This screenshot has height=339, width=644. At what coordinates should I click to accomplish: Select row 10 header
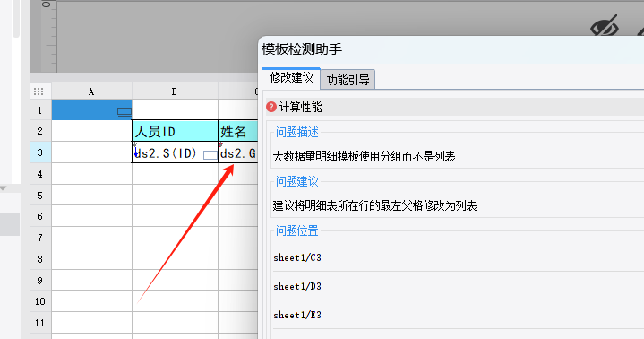(40, 301)
